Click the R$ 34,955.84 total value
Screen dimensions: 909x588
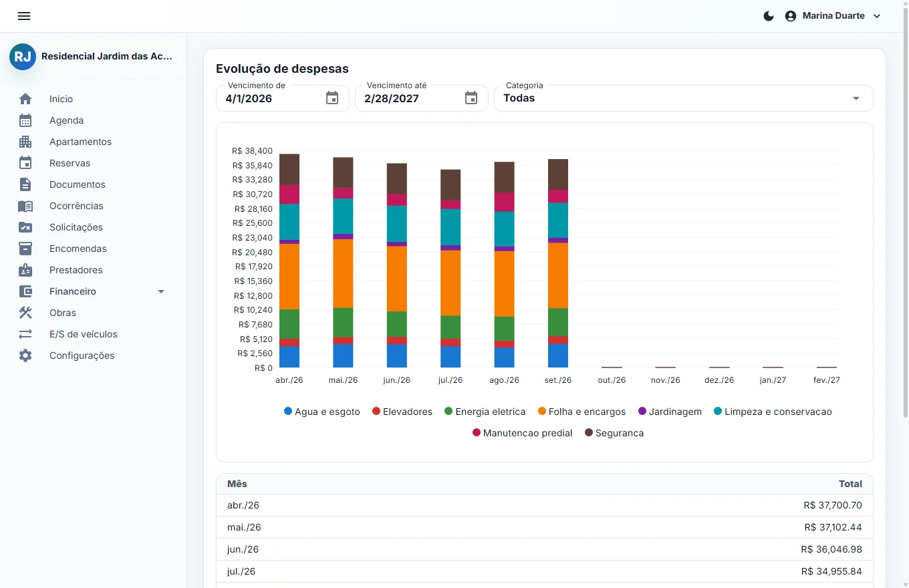831,572
